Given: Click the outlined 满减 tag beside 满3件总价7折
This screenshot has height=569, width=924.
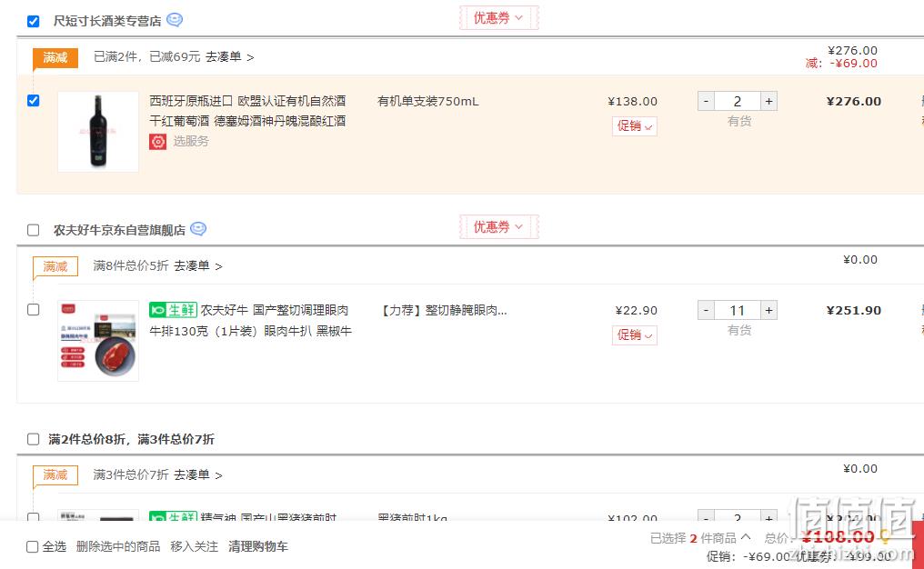Looking at the screenshot, I should coord(55,475).
